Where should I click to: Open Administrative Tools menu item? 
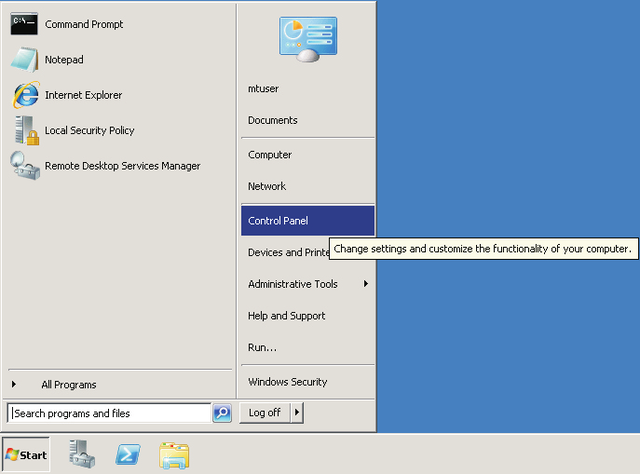click(308, 284)
